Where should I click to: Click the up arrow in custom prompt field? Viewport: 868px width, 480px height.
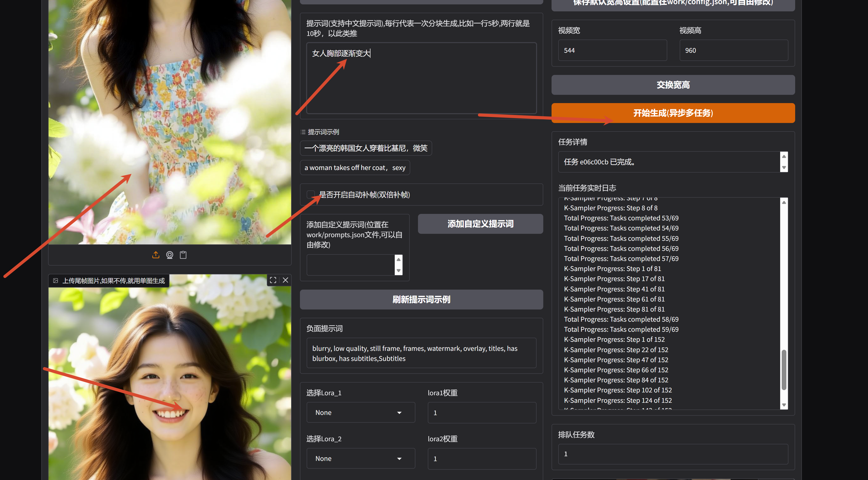(399, 260)
